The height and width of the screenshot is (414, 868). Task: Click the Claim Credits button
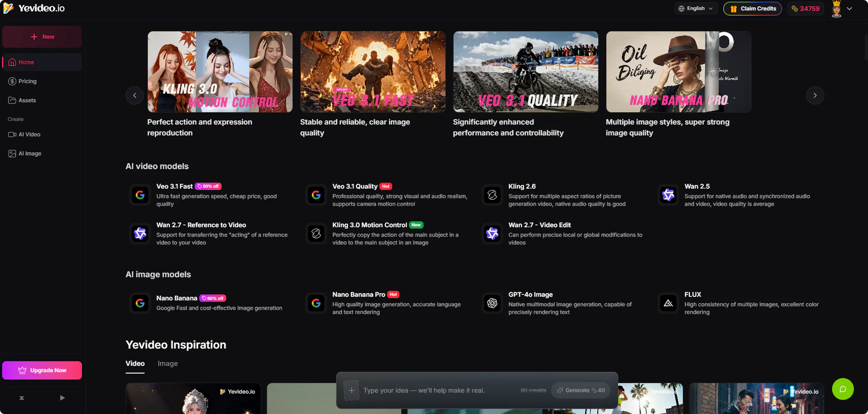(x=753, y=9)
